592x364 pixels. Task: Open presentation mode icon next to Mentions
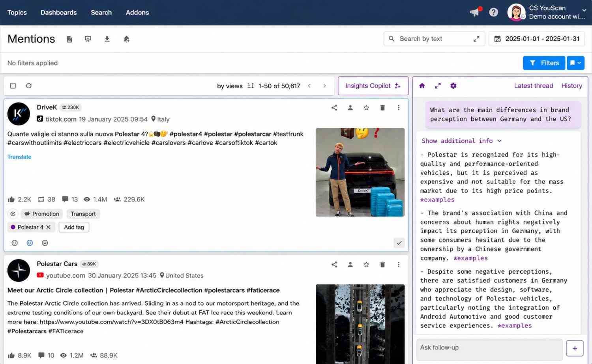pos(88,39)
